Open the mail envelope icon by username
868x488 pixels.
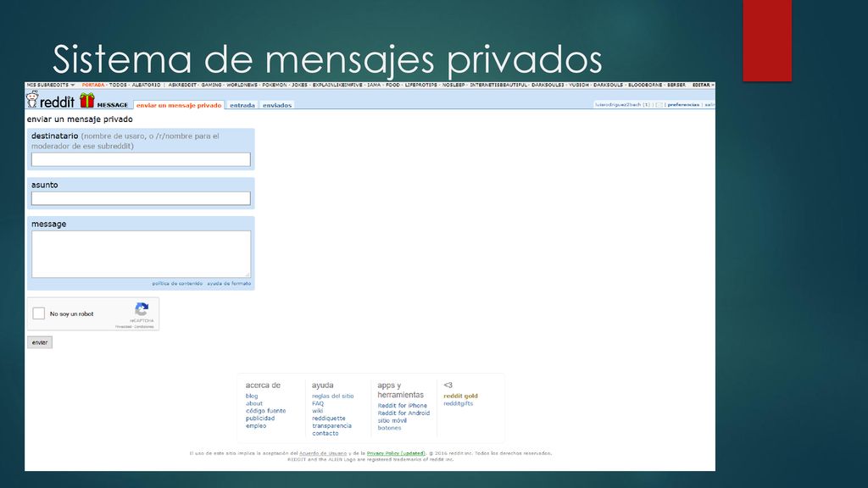[659, 104]
